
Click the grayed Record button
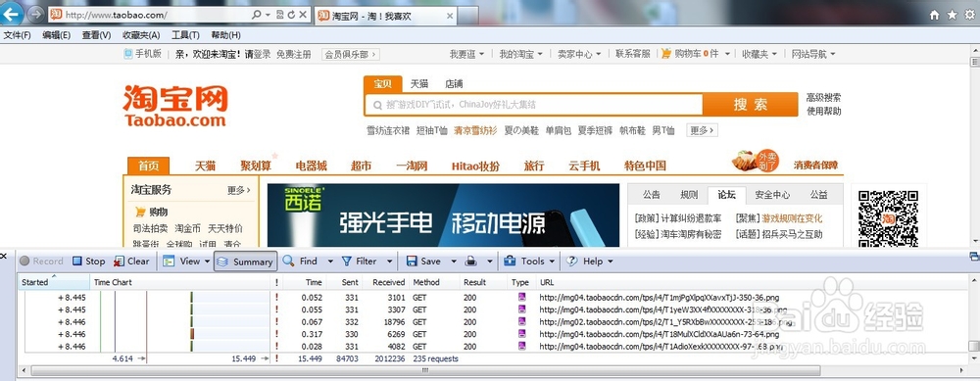click(x=41, y=262)
